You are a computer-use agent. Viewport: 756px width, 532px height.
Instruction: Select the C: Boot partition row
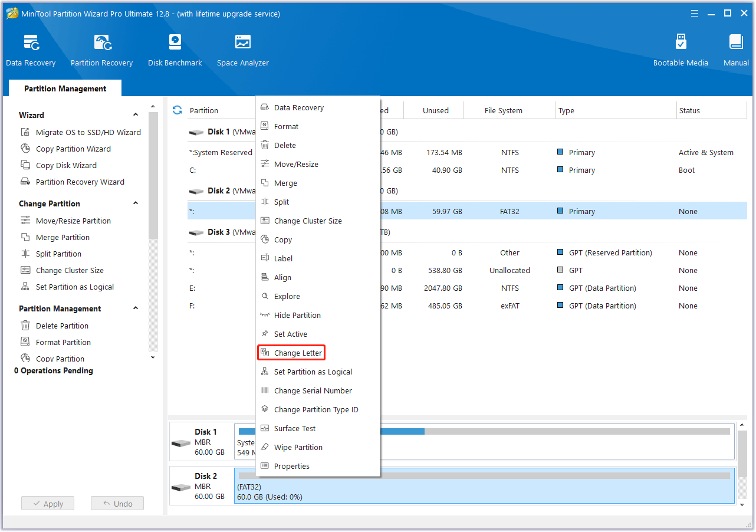tap(467, 170)
